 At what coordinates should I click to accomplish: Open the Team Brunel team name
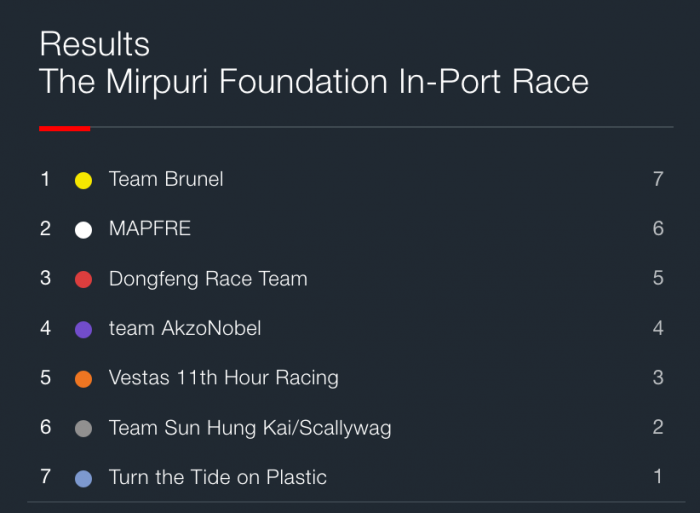click(166, 179)
